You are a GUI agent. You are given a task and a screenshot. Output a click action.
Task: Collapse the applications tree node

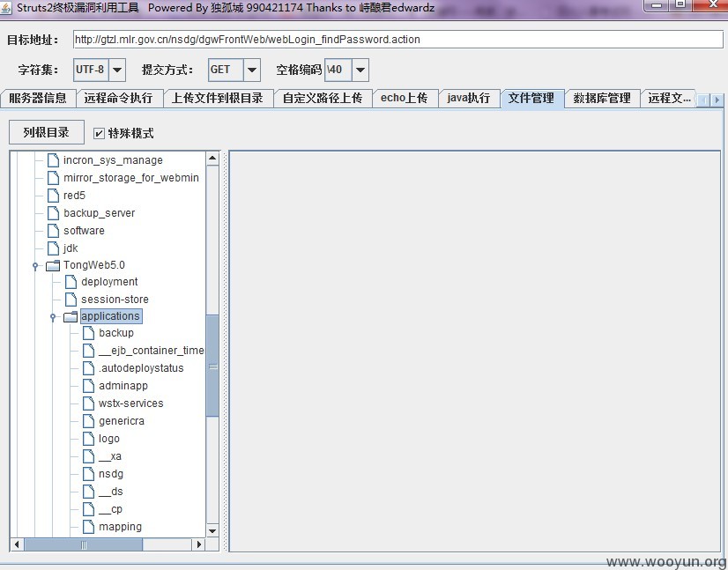53,317
